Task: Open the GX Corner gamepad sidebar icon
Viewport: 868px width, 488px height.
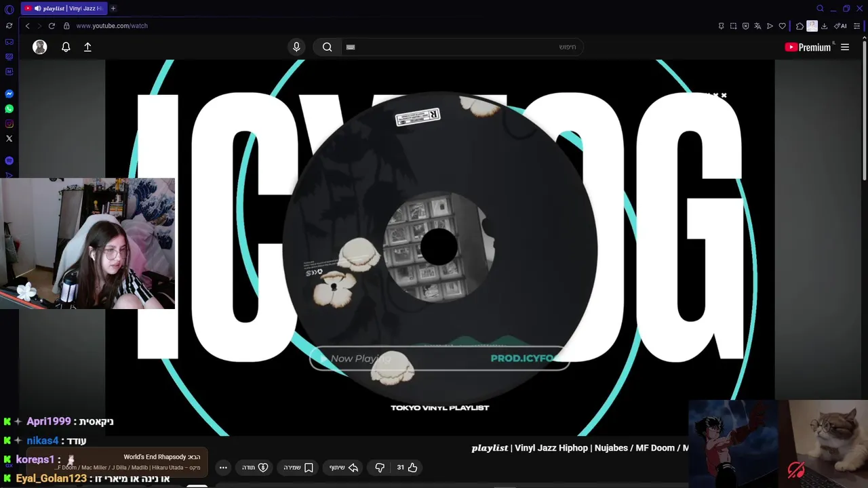Action: (x=9, y=42)
